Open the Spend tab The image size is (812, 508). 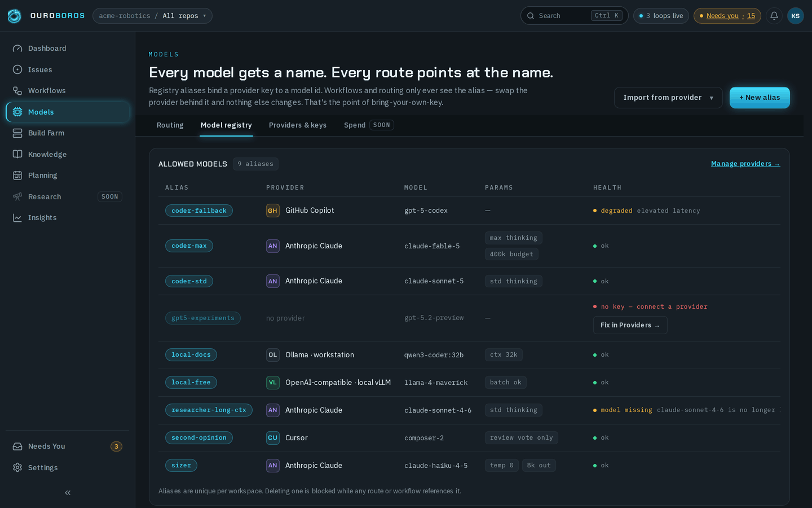tap(368, 125)
